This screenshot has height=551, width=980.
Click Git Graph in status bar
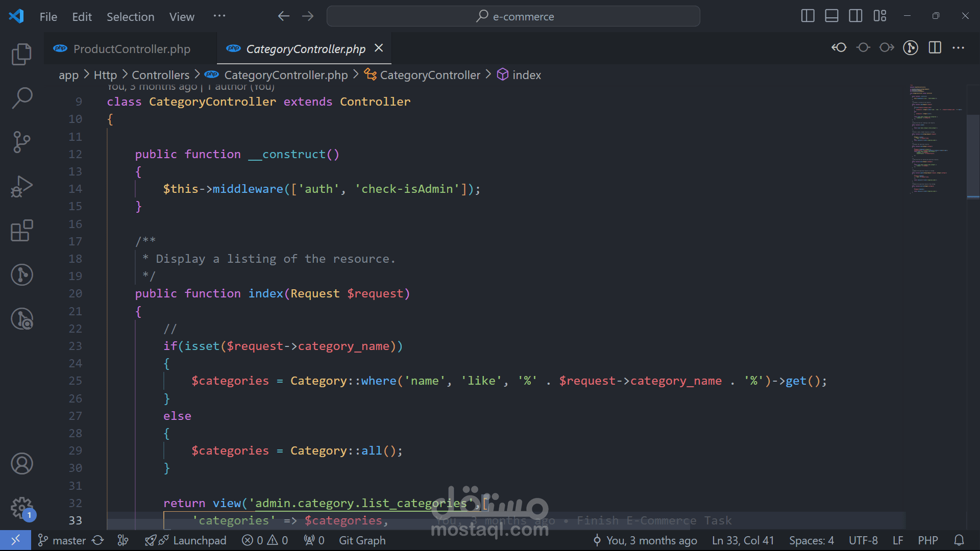click(x=362, y=540)
